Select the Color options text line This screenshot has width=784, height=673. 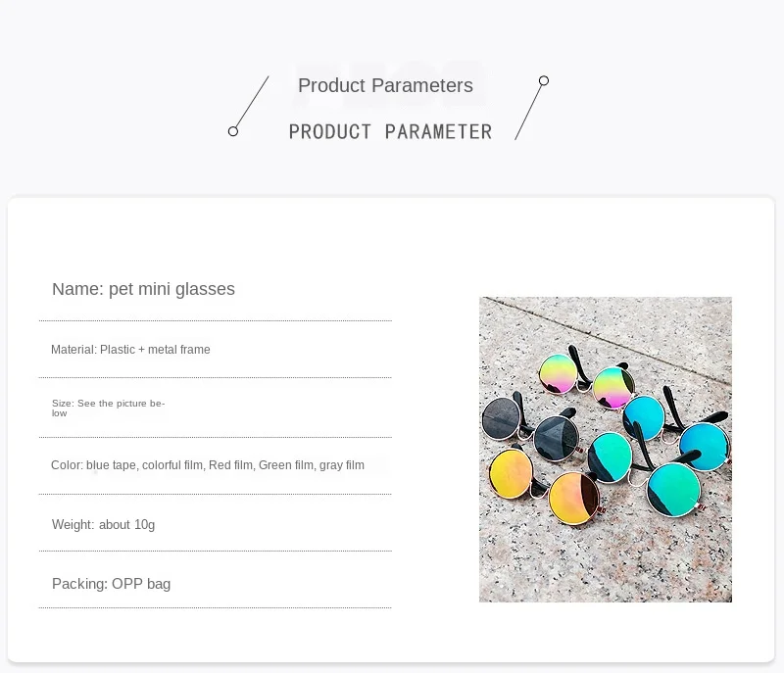pos(208,465)
